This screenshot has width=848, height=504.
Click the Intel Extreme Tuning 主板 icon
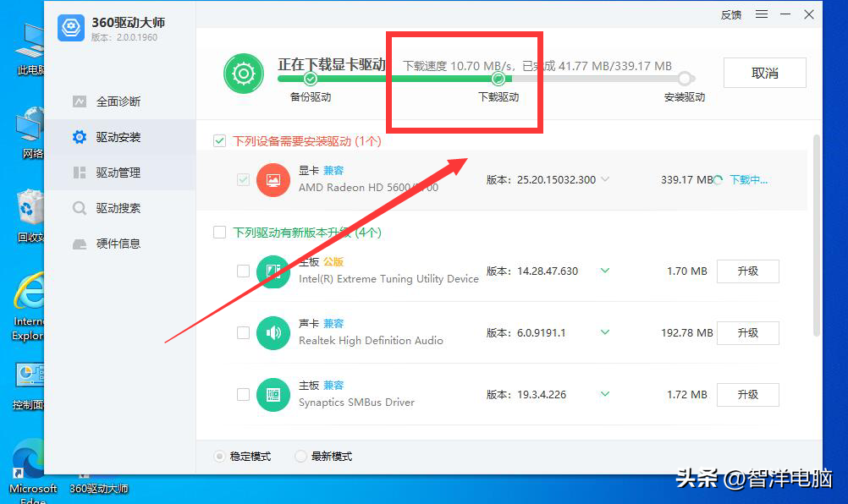[x=273, y=271]
